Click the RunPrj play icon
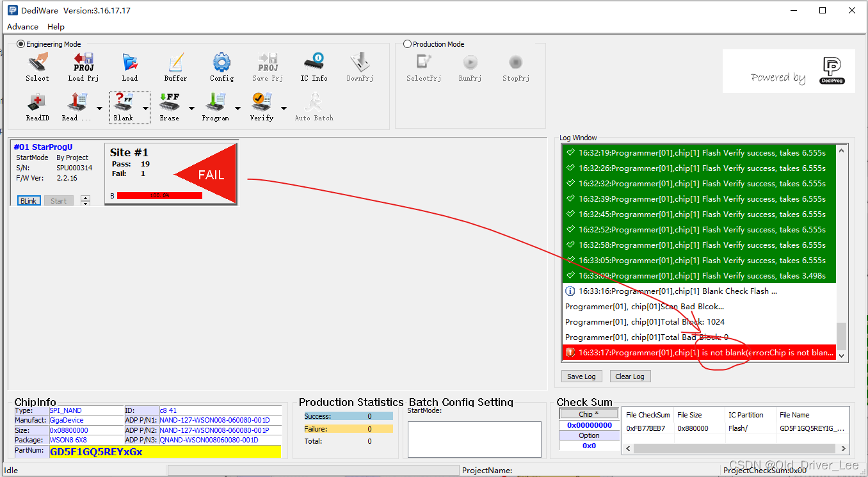 click(x=470, y=67)
